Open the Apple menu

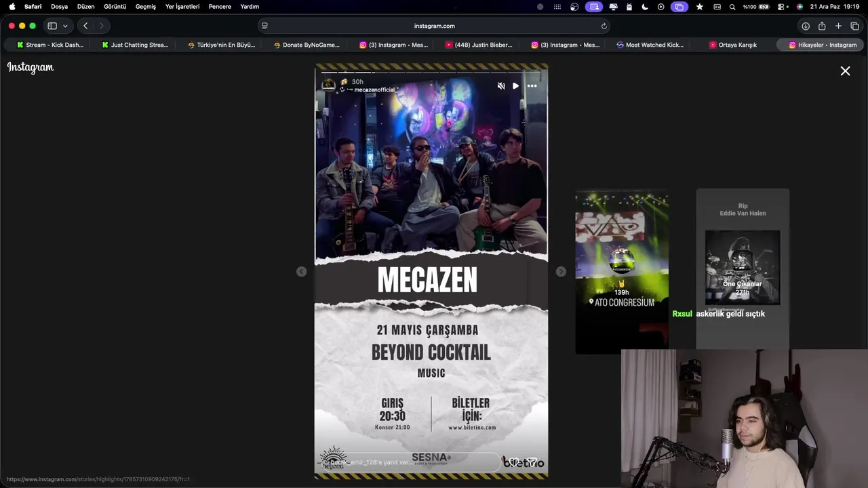point(12,7)
